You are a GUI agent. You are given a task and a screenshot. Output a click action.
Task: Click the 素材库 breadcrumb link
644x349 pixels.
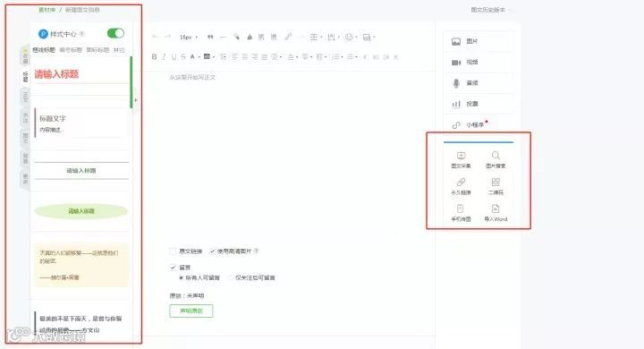point(47,10)
